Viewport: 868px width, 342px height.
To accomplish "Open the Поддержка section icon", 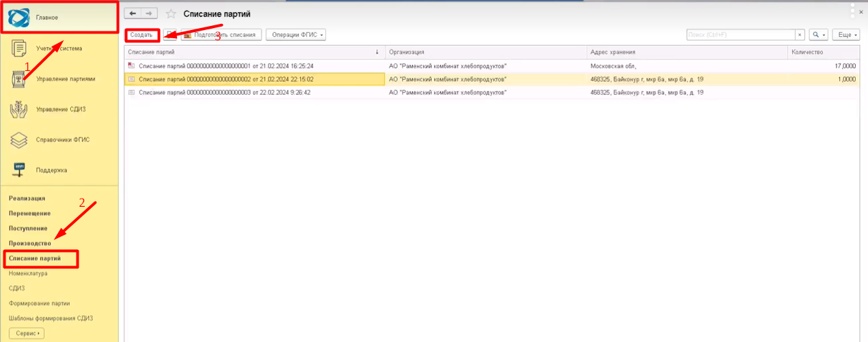I will coord(19,170).
